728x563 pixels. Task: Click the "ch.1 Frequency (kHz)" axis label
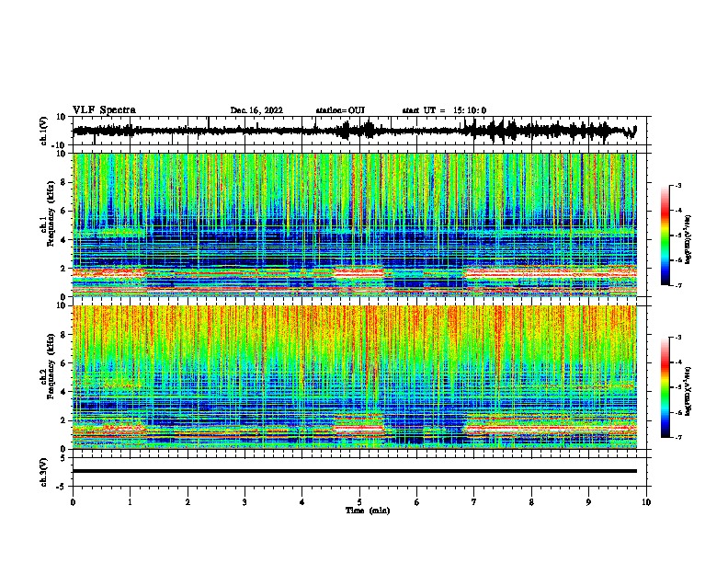48,214
